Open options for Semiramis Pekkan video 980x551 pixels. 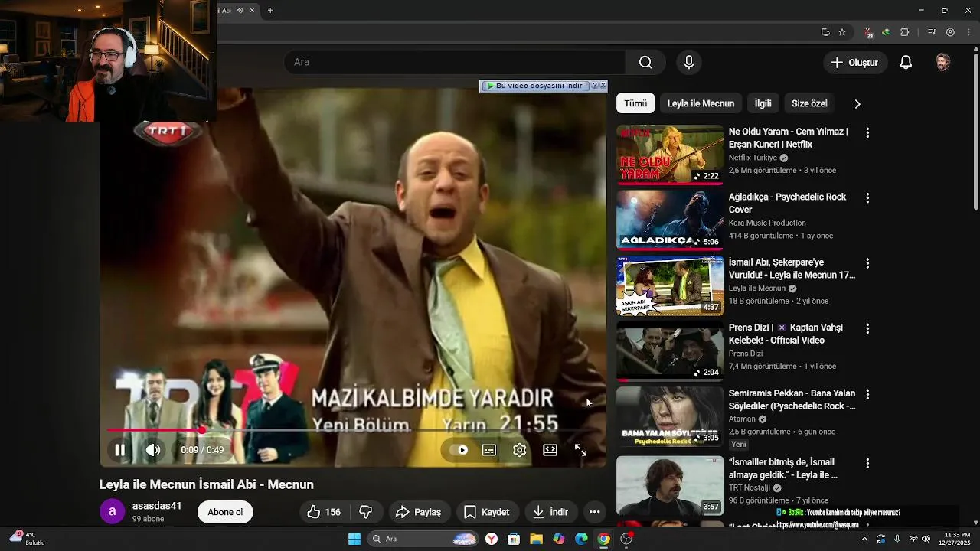click(867, 394)
